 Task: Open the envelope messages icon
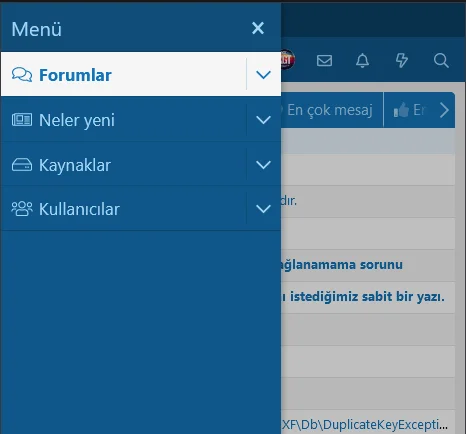pyautogui.click(x=324, y=61)
